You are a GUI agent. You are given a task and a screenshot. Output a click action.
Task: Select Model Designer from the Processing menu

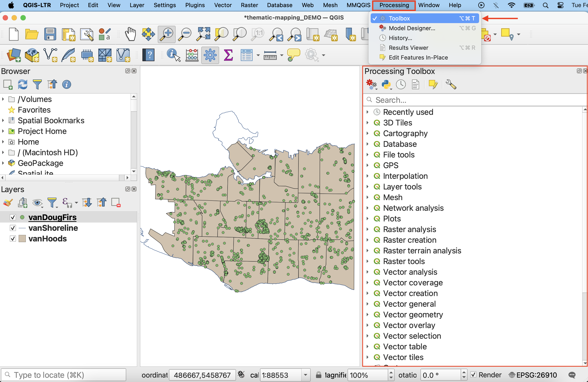412,28
